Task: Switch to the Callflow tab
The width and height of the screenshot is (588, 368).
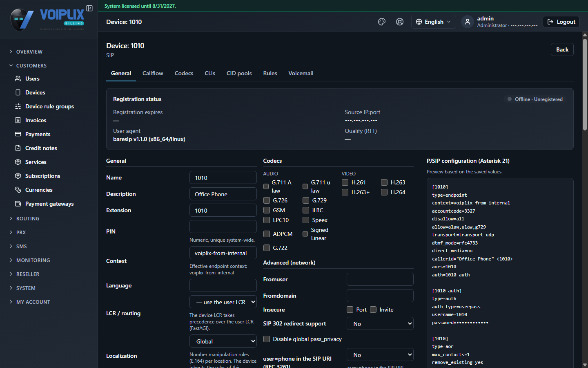Action: [x=153, y=73]
